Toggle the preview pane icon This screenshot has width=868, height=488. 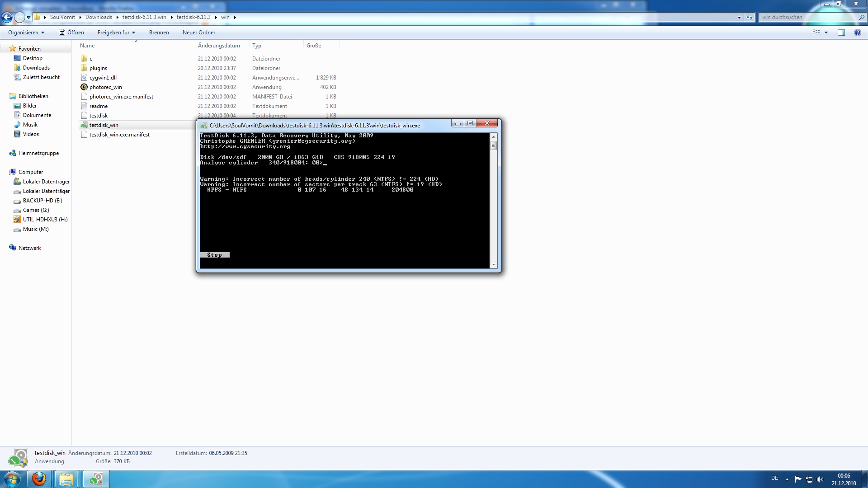pos(841,33)
